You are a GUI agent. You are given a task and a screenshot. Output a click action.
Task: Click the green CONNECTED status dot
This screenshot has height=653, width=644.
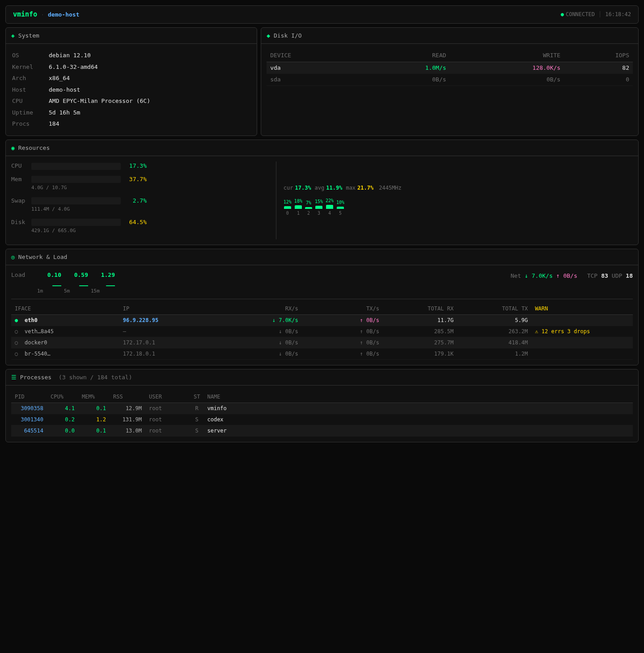562,14
